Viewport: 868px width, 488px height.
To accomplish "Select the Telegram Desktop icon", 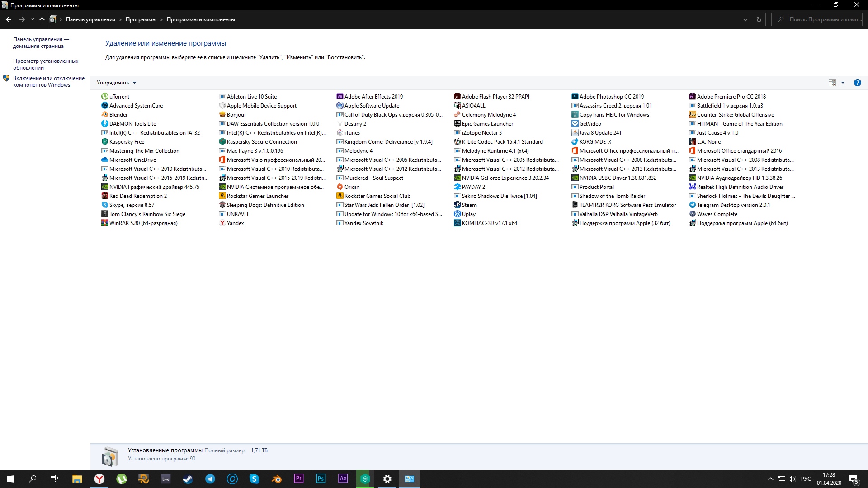I will (x=693, y=205).
